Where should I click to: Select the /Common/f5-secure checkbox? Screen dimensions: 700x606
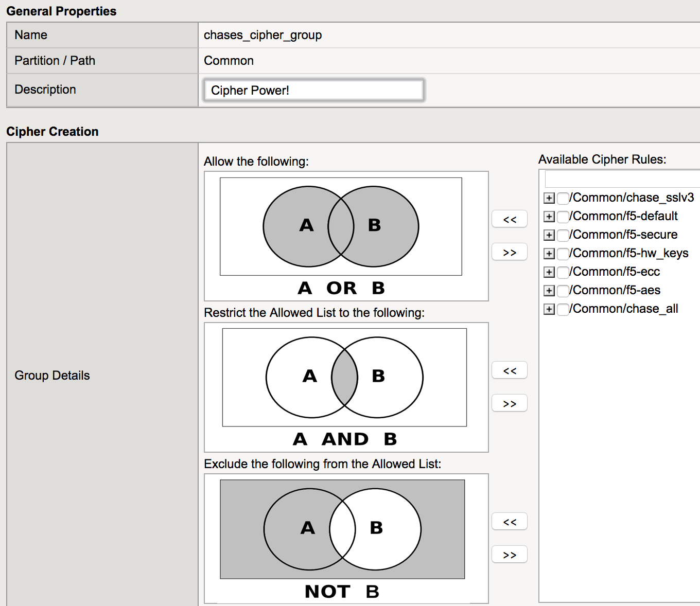click(x=563, y=235)
